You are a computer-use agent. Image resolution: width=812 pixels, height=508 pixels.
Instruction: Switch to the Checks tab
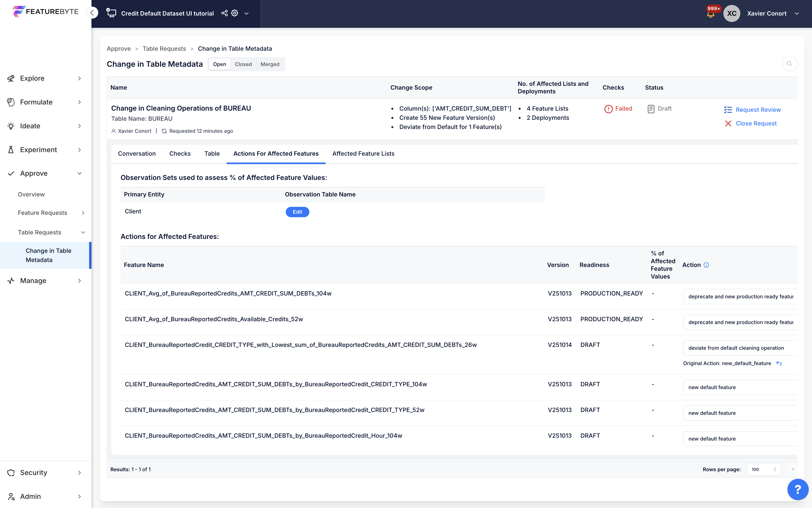point(180,154)
